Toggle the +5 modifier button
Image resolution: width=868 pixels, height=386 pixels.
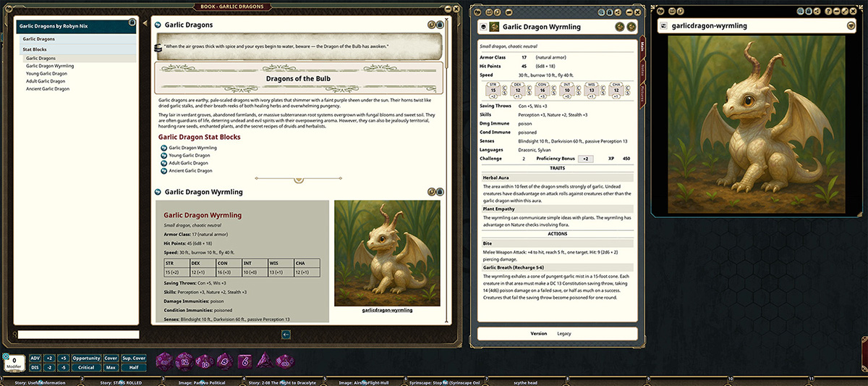[x=63, y=358]
